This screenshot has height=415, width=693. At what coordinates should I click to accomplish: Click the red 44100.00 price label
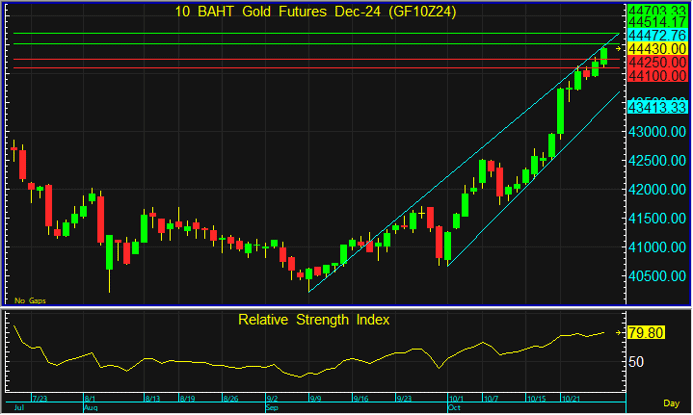point(659,75)
